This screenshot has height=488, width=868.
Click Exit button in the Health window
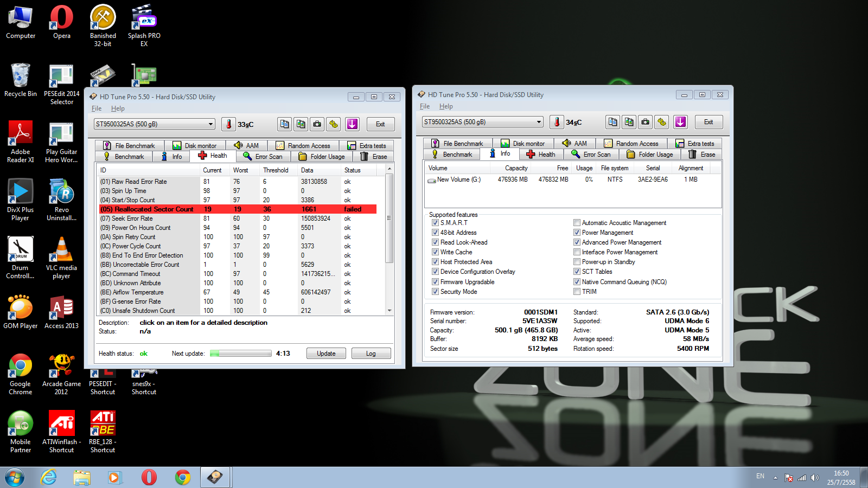[380, 124]
